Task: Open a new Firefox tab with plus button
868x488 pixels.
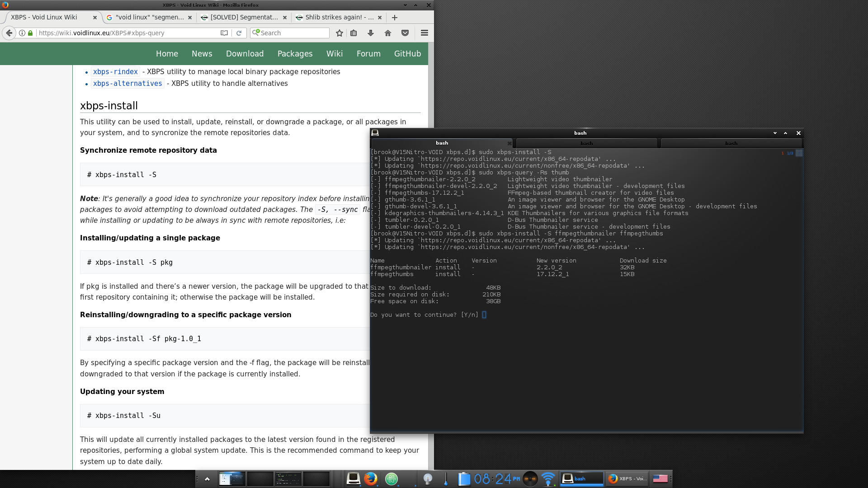Action: (x=395, y=18)
